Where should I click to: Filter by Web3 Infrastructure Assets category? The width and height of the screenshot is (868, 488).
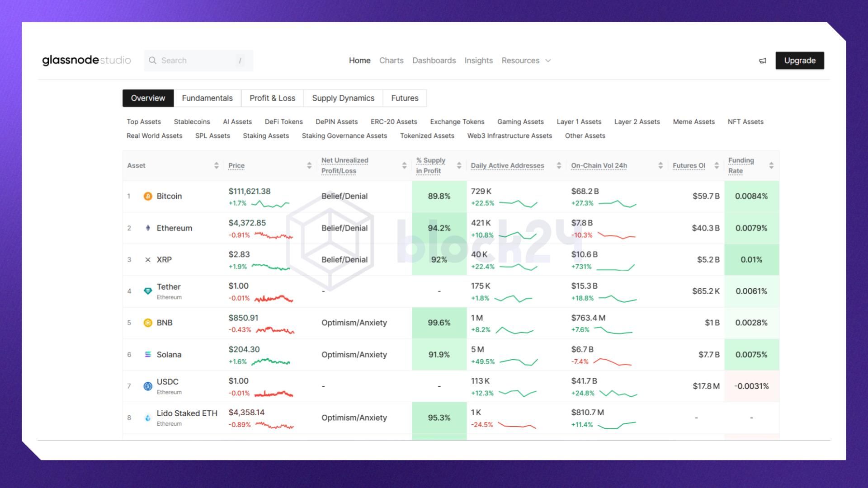click(509, 136)
